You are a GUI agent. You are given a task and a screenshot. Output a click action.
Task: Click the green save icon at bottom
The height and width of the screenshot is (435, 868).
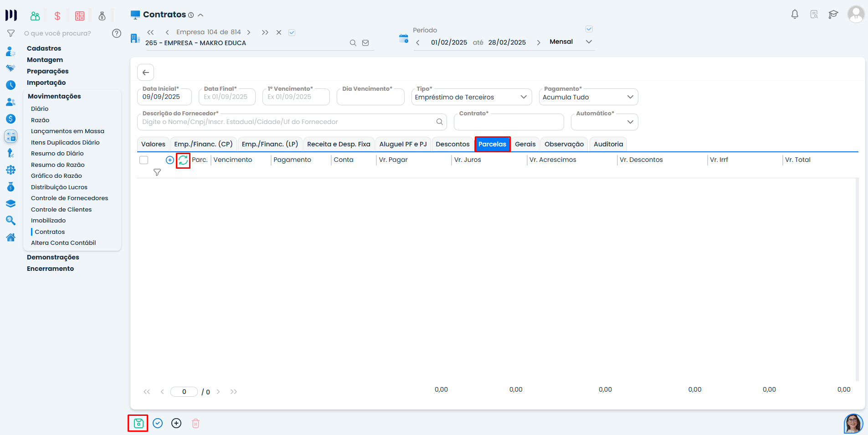pyautogui.click(x=139, y=424)
